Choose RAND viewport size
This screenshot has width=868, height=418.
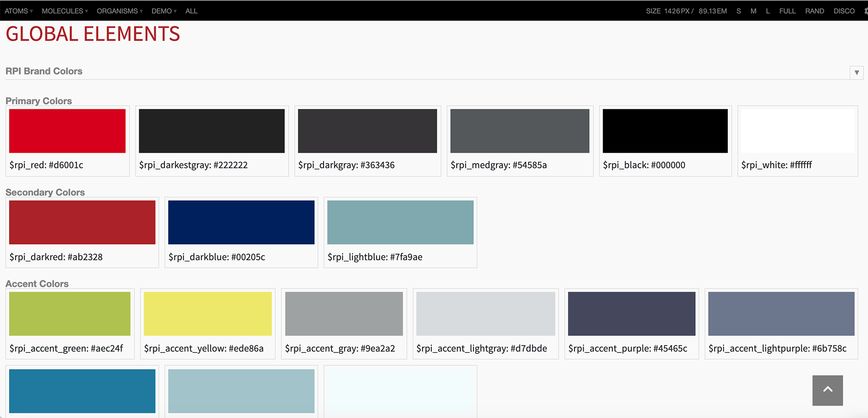814,11
